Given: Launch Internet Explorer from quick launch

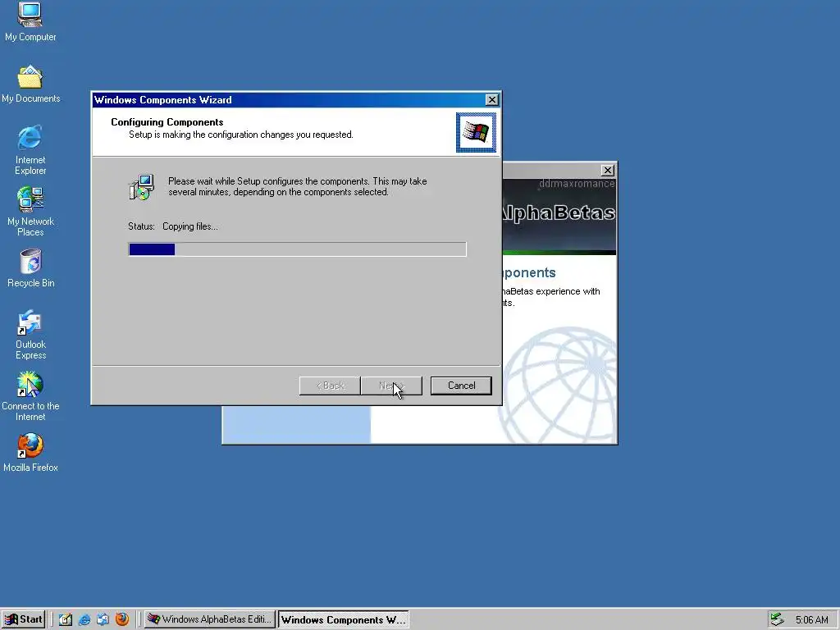Looking at the screenshot, I should click(84, 619).
